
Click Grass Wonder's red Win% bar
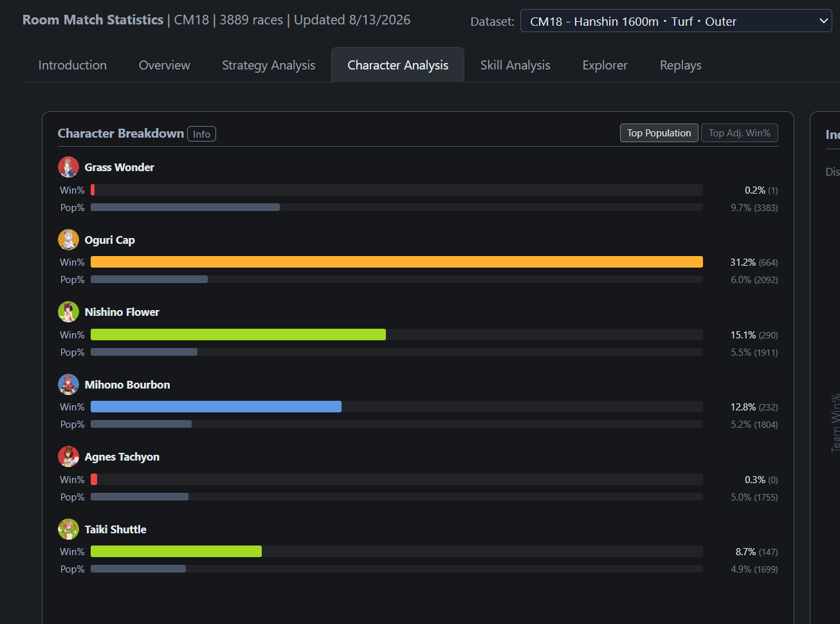point(93,190)
